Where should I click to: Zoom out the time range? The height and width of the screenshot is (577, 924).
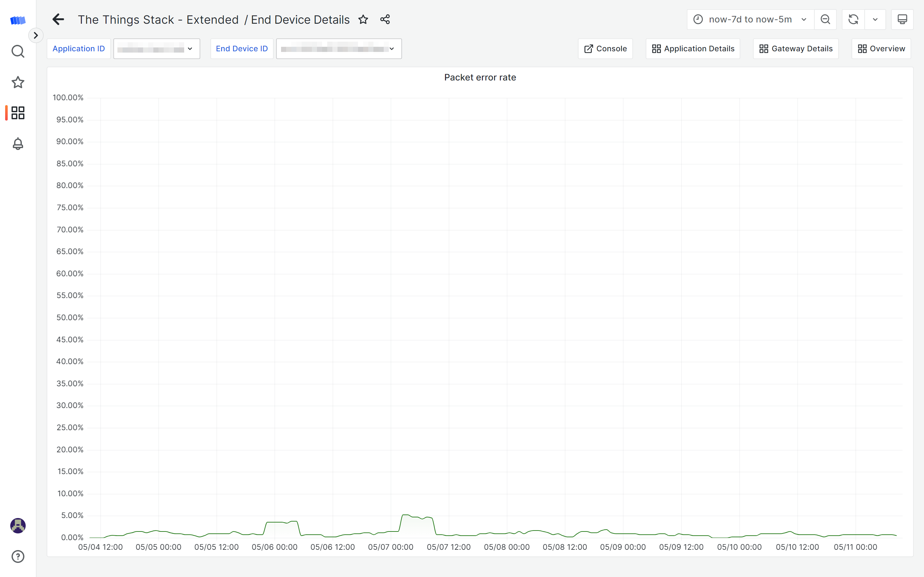pyautogui.click(x=825, y=20)
